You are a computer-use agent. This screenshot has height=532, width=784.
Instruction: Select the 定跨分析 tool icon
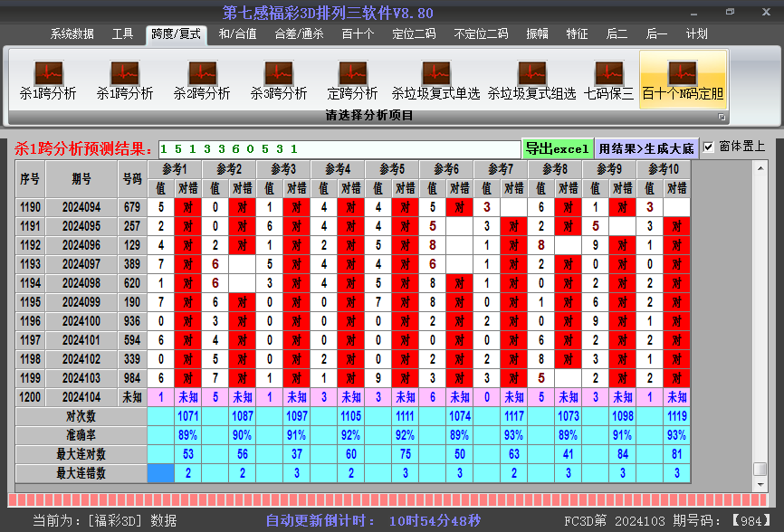352,80
